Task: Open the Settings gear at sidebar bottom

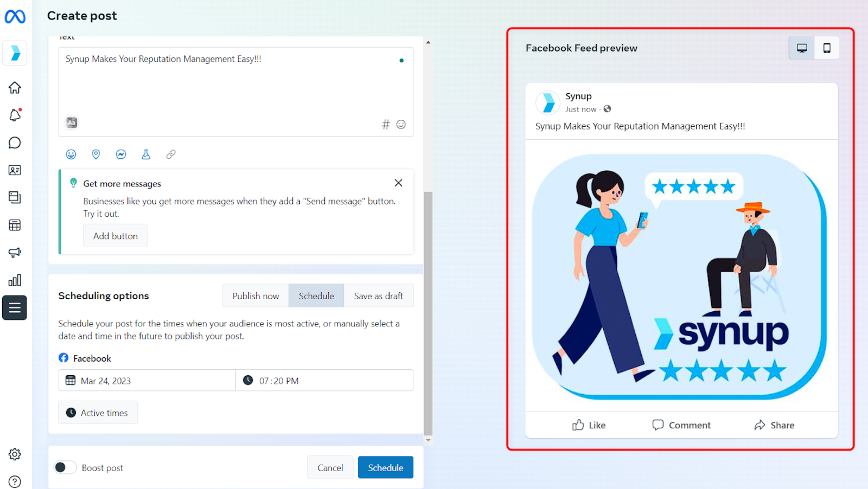Action: click(x=15, y=454)
